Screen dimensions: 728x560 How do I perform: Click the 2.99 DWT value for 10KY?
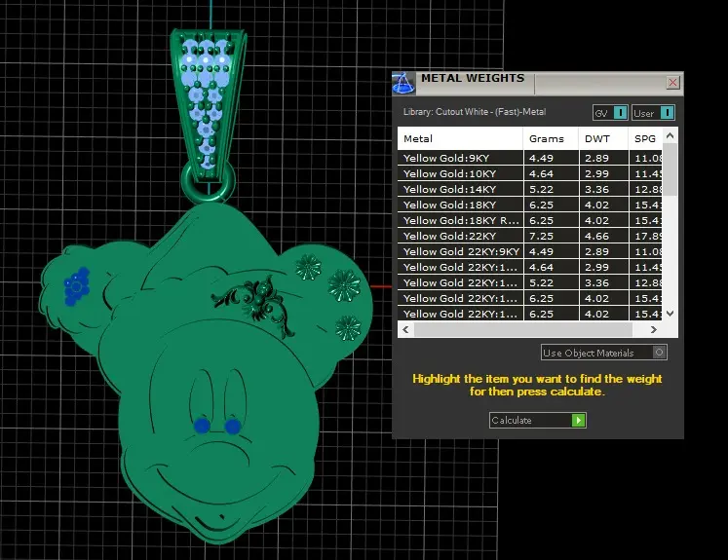point(603,173)
